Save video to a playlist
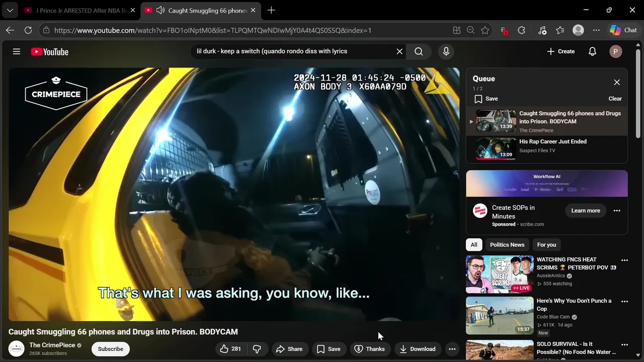This screenshot has width=644, height=362. [x=329, y=349]
